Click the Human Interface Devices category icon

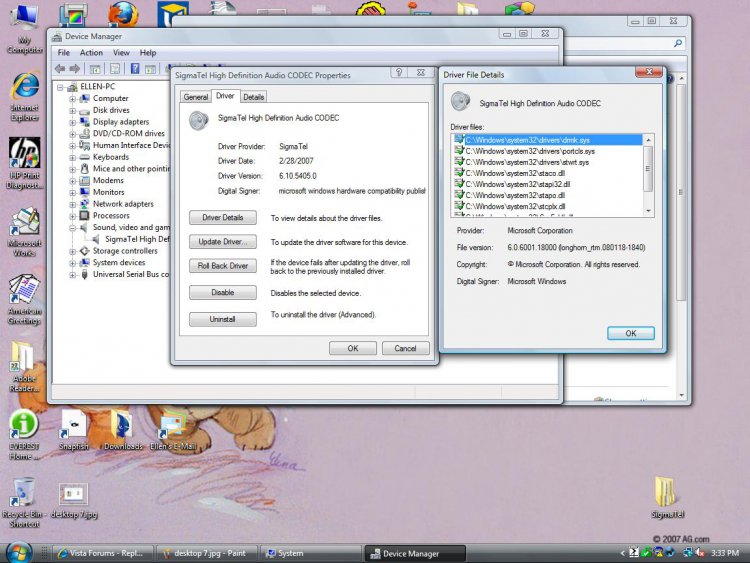tap(85, 145)
